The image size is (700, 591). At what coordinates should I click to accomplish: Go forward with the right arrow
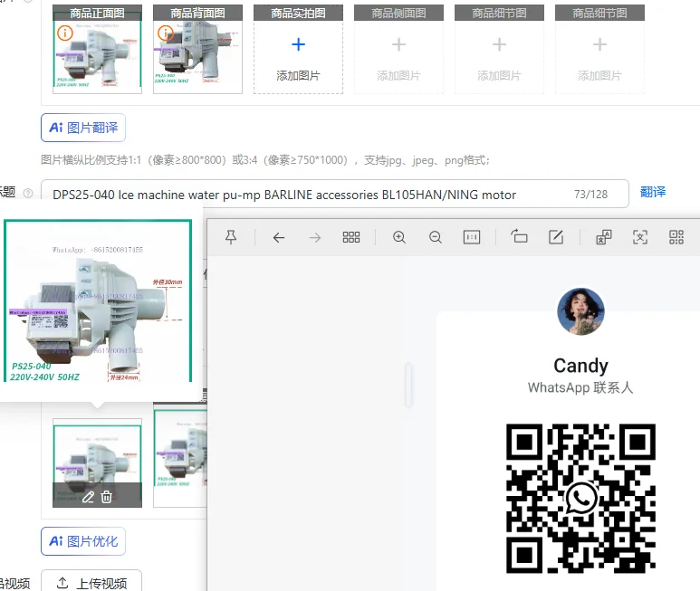[315, 237]
